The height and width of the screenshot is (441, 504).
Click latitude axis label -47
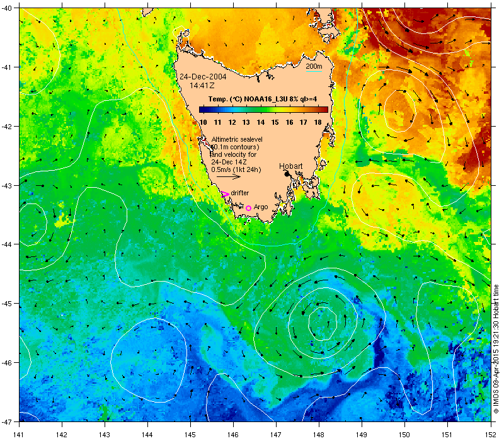(x=6, y=421)
